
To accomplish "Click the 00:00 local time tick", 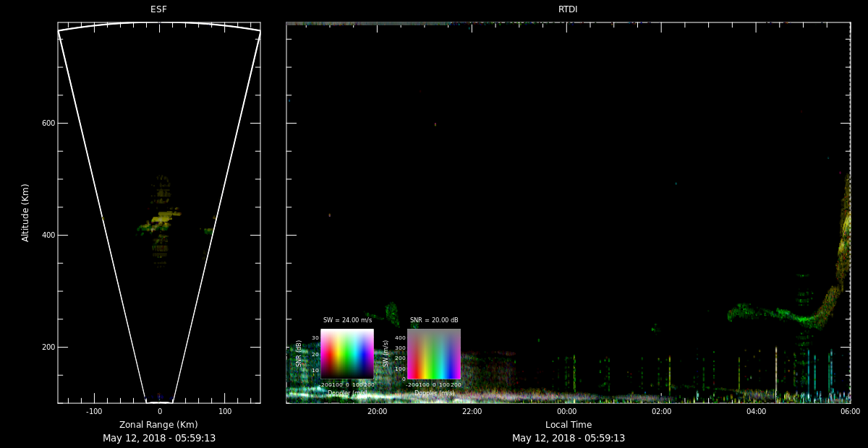I will point(566,411).
